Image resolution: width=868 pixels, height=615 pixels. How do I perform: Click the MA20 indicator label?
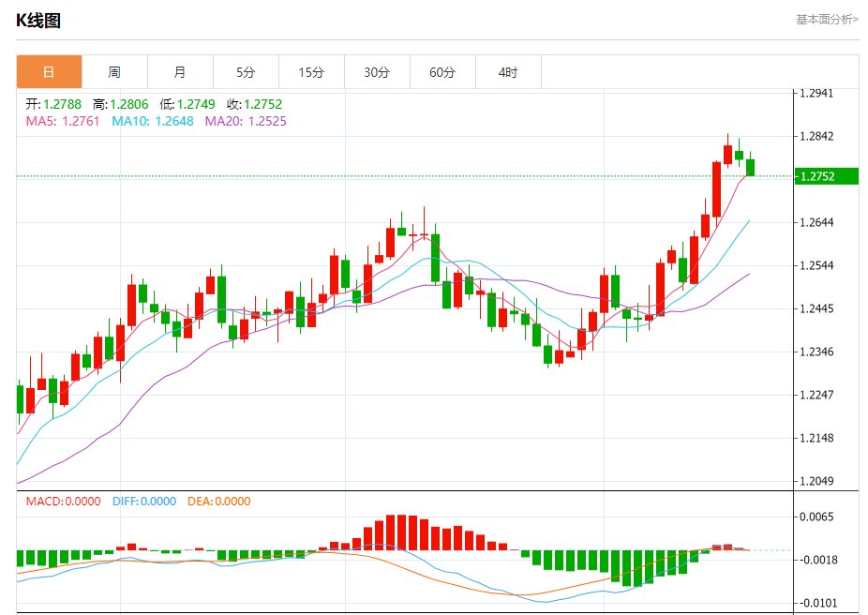coord(246,121)
